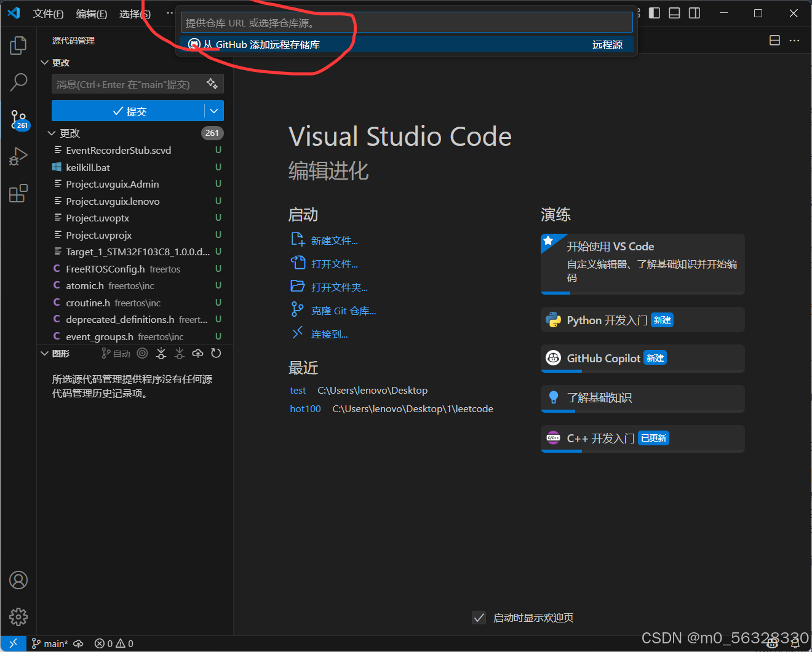Select the Search icon in activity bar
The height and width of the screenshot is (652, 812).
[18, 82]
